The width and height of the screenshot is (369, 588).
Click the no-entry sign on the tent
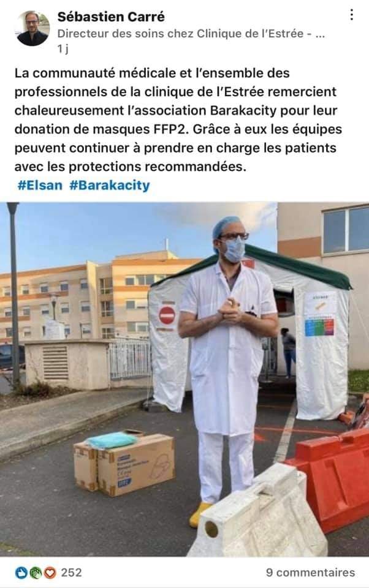click(167, 315)
